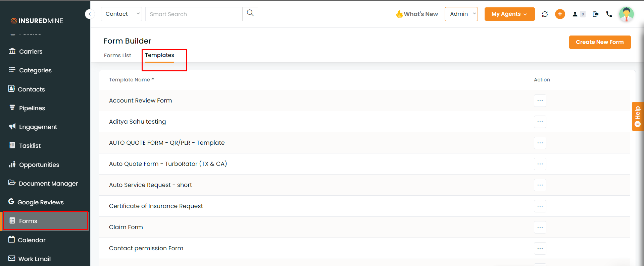Select the Templates tab
This screenshot has width=644, height=266.
pos(159,55)
